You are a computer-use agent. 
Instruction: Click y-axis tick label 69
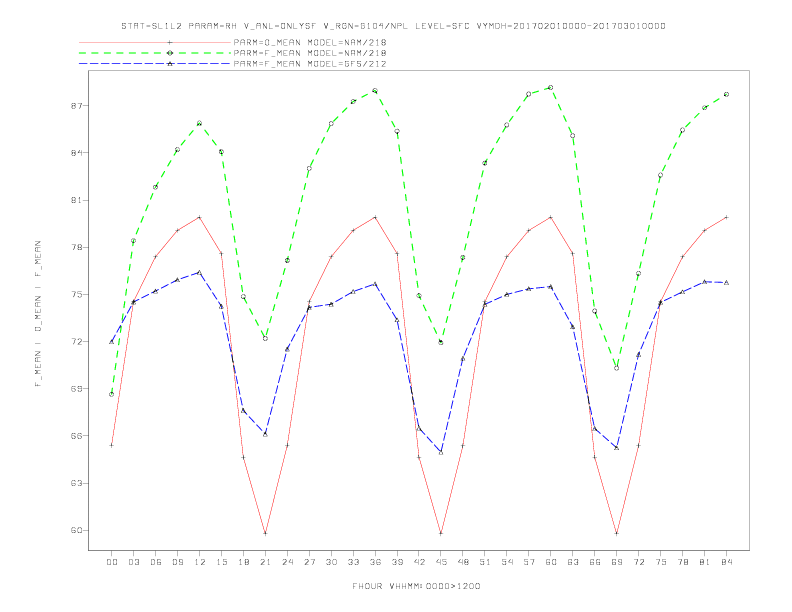click(77, 389)
